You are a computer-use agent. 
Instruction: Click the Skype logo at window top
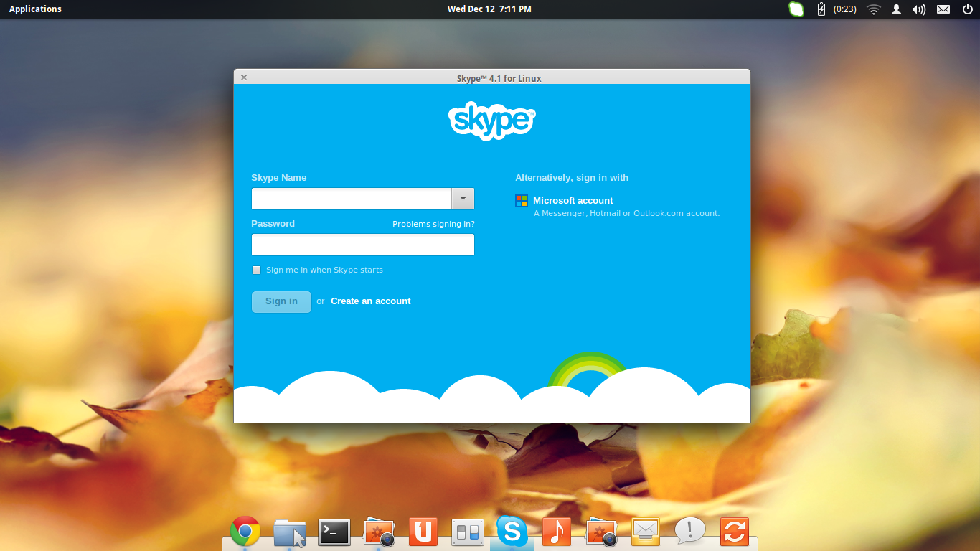(492, 121)
